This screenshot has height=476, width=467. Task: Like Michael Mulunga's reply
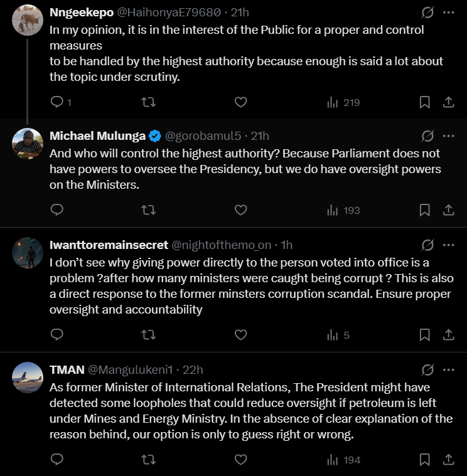click(x=240, y=210)
